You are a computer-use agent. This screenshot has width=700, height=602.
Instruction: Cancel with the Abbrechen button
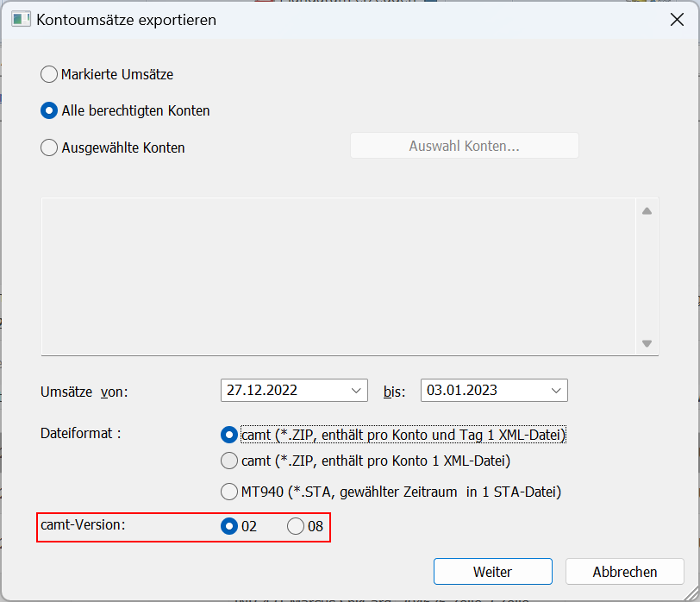tap(624, 571)
